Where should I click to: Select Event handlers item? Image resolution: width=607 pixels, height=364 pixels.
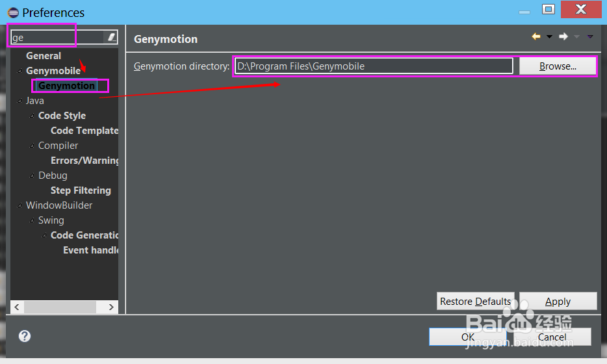90,250
